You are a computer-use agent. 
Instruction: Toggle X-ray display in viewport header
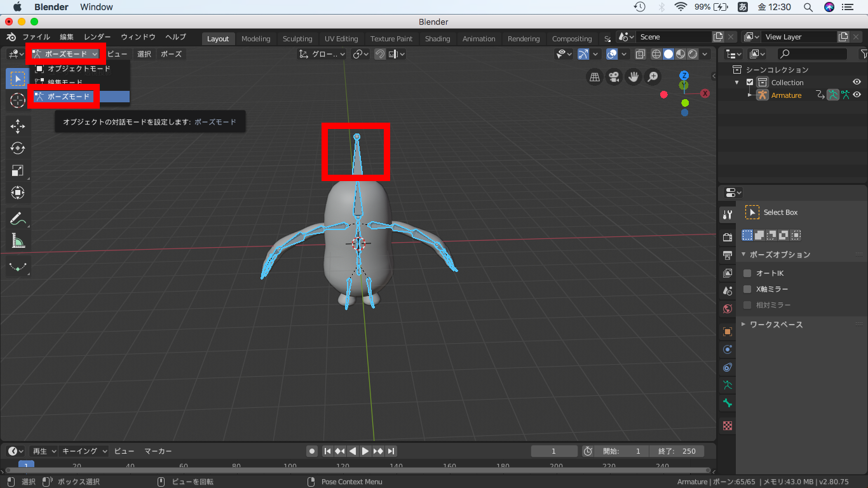(x=641, y=54)
